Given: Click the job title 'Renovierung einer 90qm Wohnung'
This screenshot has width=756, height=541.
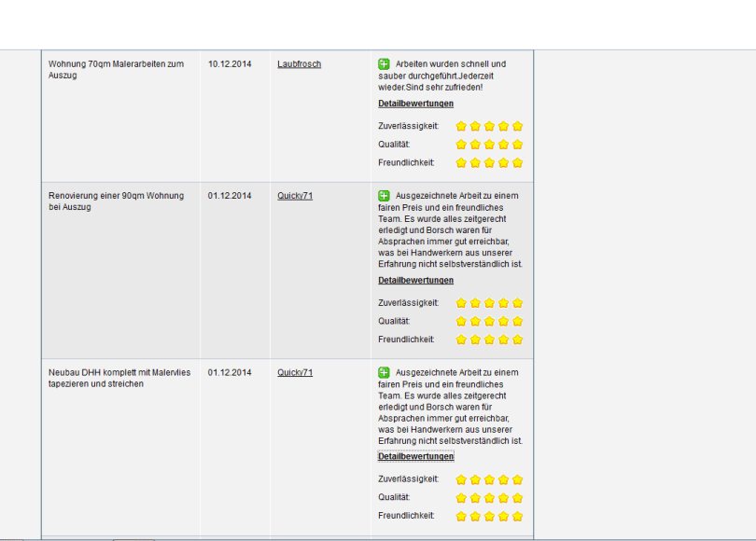Looking at the screenshot, I should coord(116,201).
